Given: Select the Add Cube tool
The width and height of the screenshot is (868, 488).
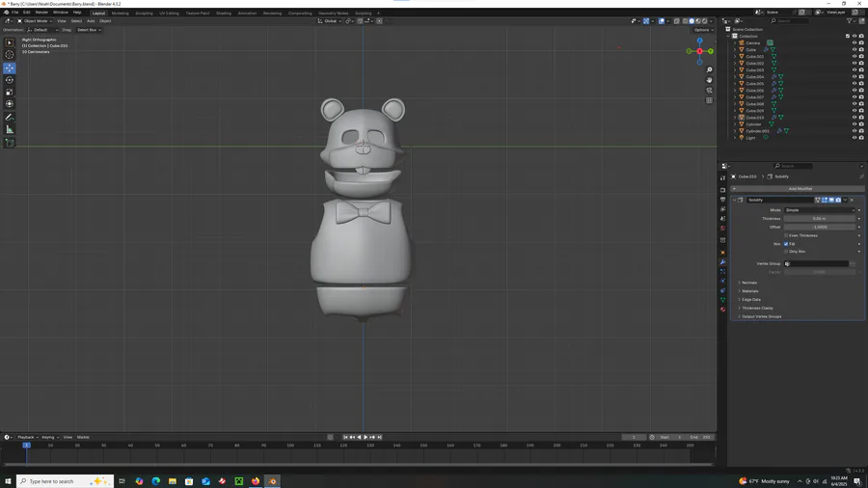Looking at the screenshot, I should pyautogui.click(x=10, y=143).
